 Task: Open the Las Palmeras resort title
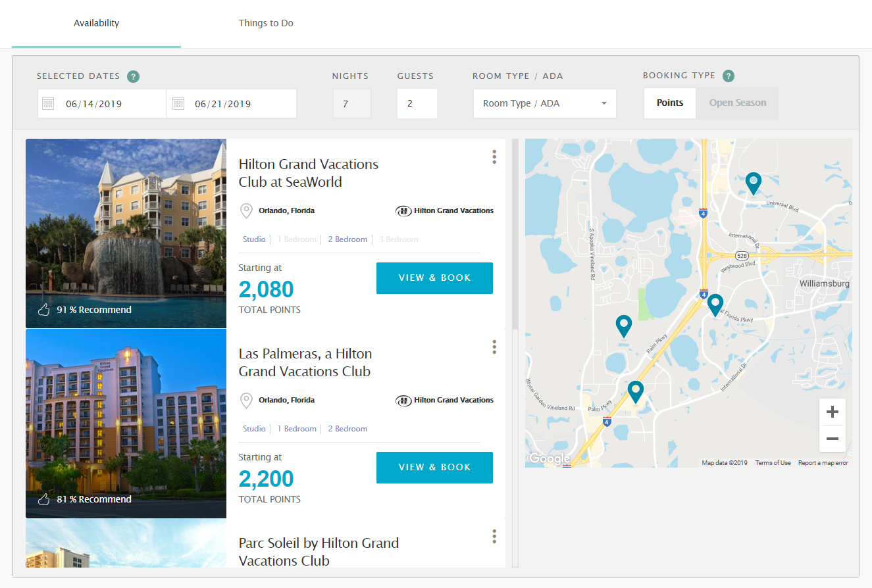tap(305, 362)
